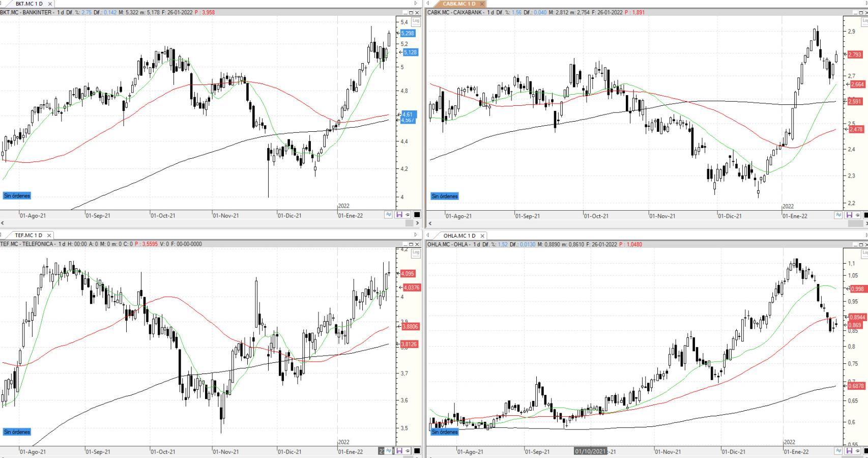Click 'Sin órdenes' button in Telefonica chart

(x=17, y=432)
